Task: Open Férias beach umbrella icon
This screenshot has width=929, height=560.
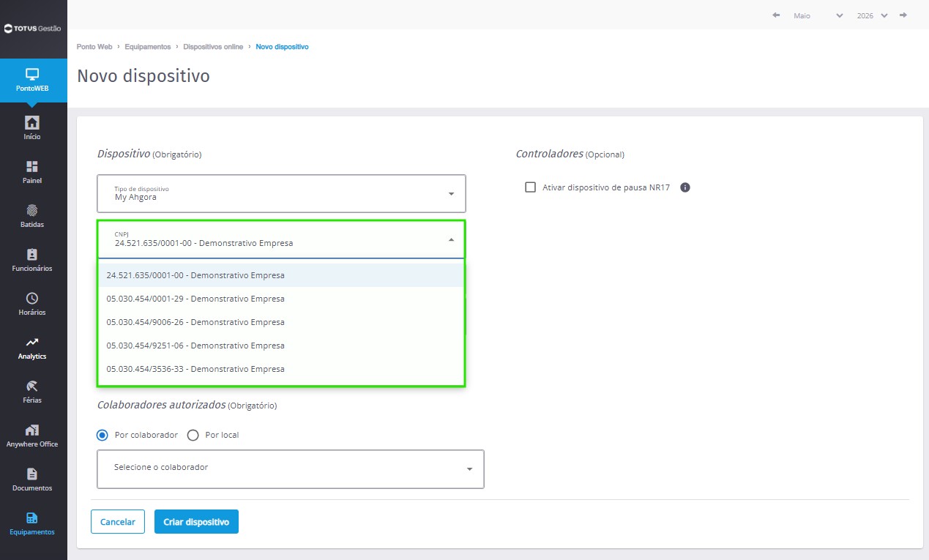Action: tap(32, 386)
